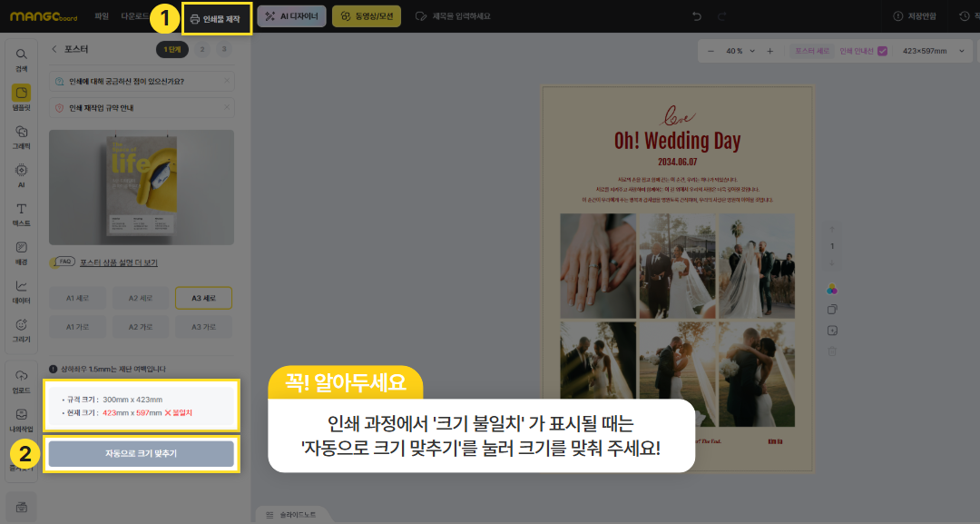980x524 pixels.
Task: Select the hands with ring photo
Action: [x=598, y=266]
